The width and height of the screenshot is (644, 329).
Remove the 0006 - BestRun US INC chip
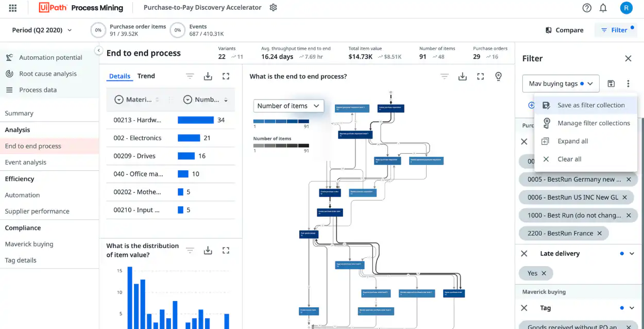pyautogui.click(x=624, y=198)
